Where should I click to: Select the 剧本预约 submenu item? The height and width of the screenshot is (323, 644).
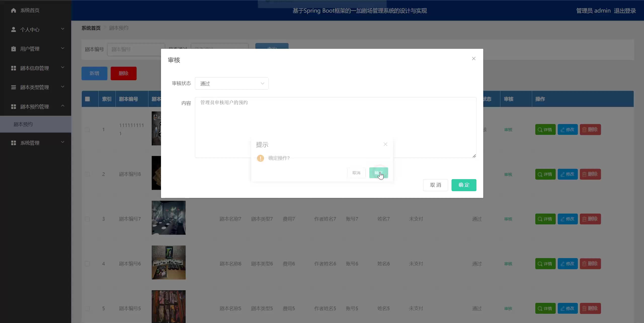23,124
